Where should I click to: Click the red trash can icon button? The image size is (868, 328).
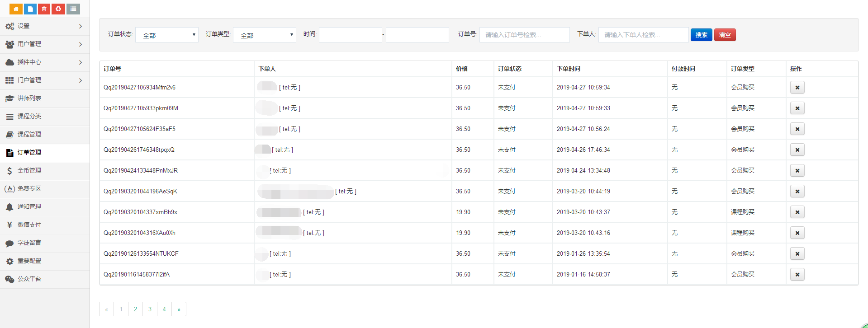[x=44, y=9]
